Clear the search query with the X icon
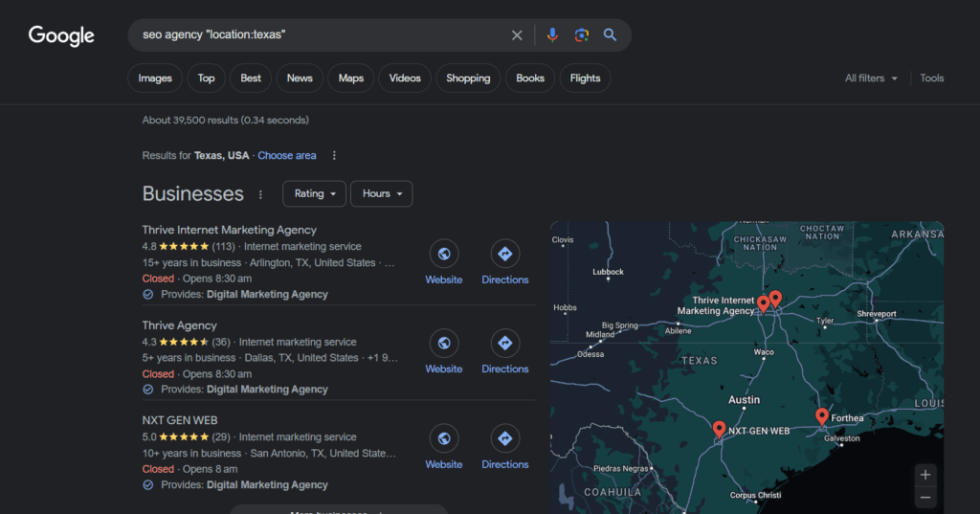Image resolution: width=980 pixels, height=514 pixels. (517, 35)
